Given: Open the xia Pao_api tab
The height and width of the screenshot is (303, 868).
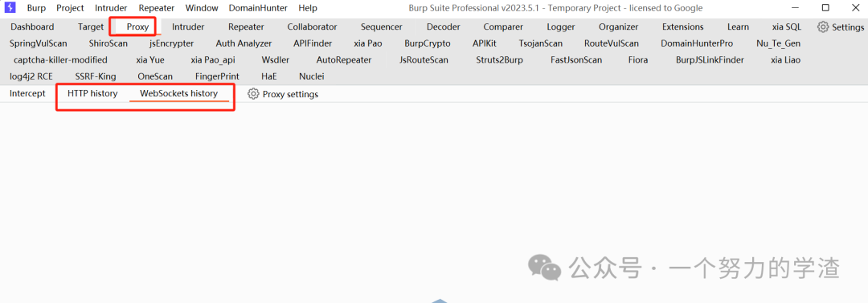Looking at the screenshot, I should click(x=213, y=59).
